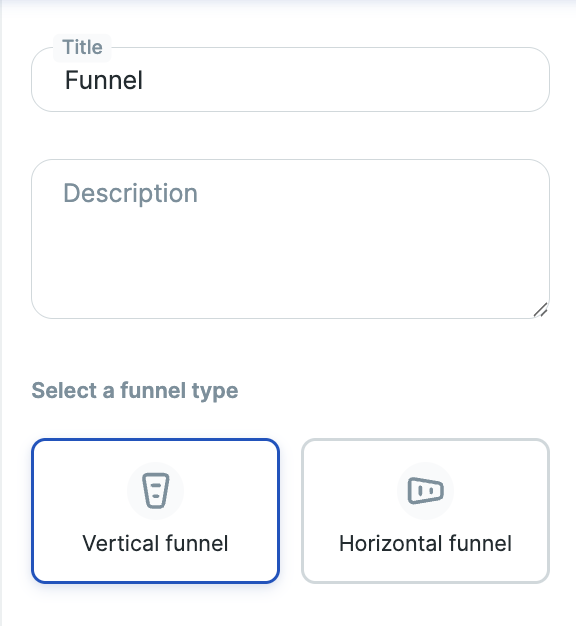This screenshot has height=626, width=576.
Task: Select the Vertical funnel type card
Action: pos(155,511)
